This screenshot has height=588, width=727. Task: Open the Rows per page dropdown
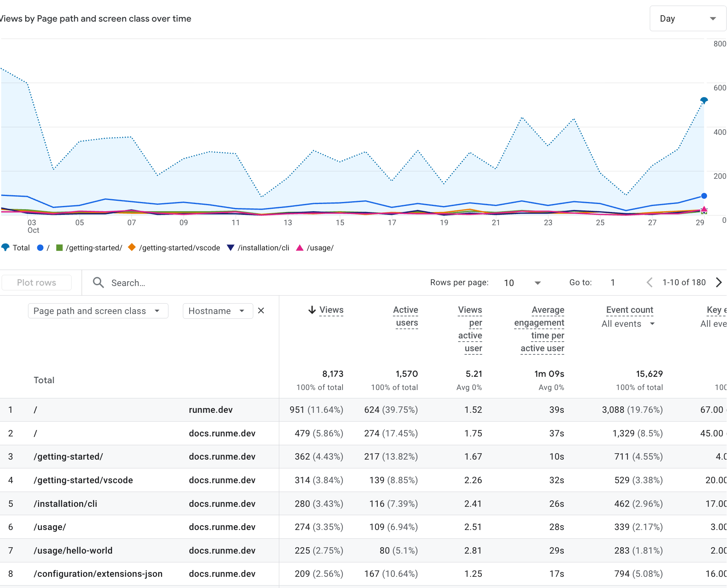coord(522,283)
